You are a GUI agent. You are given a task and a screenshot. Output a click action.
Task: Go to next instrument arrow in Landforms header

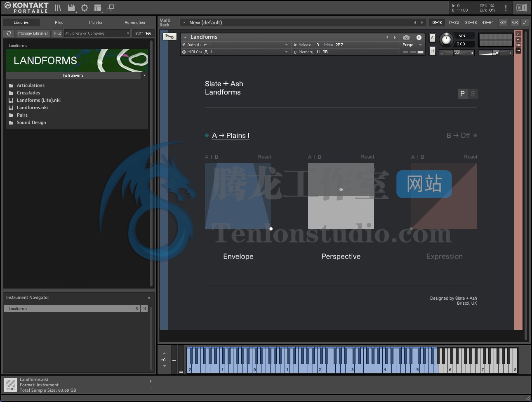tap(395, 37)
